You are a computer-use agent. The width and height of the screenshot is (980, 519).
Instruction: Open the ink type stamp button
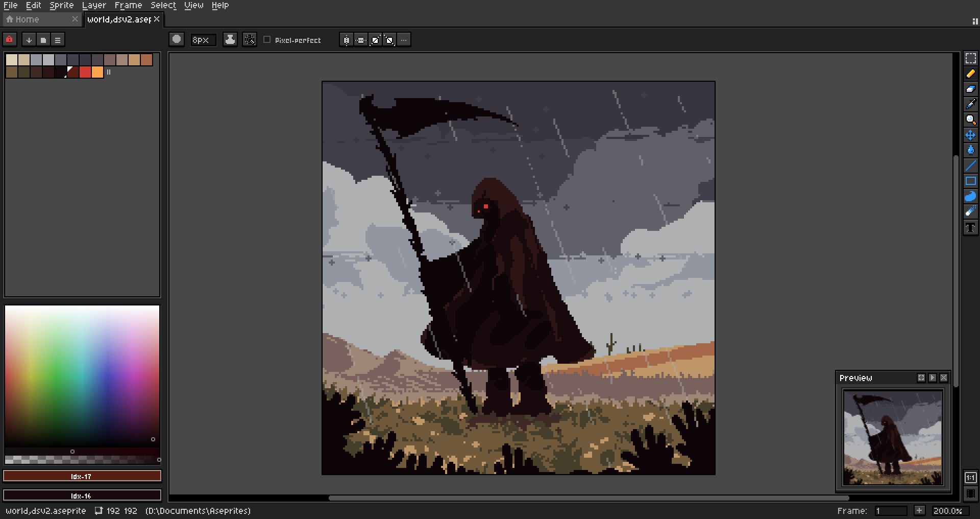230,39
